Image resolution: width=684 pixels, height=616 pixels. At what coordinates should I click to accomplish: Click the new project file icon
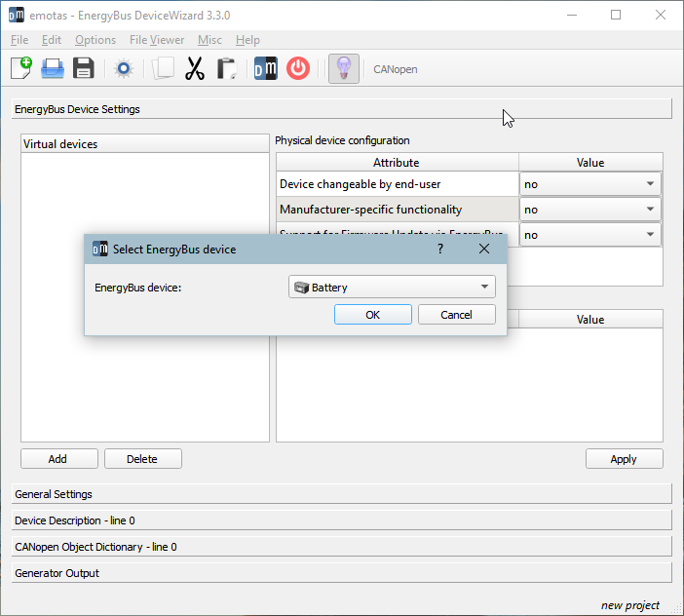pyautogui.click(x=20, y=68)
